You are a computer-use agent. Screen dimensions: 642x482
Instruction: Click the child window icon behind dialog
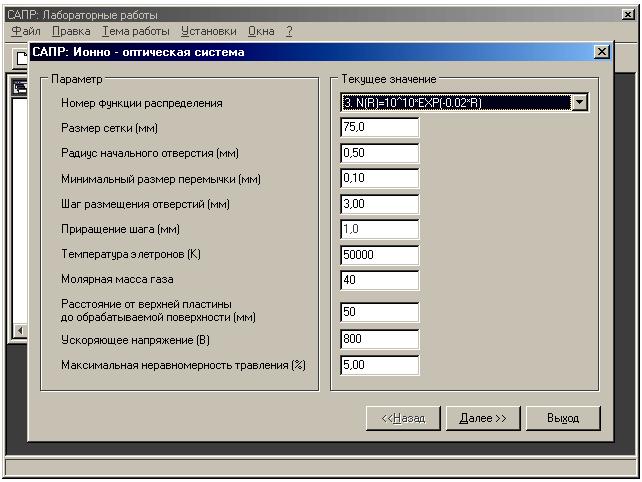coord(20,87)
